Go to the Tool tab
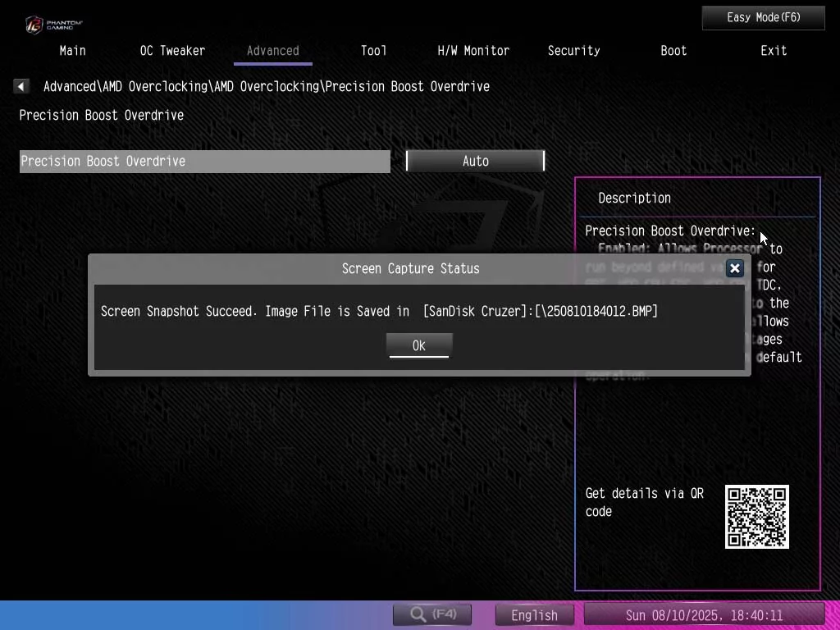The height and width of the screenshot is (630, 840). click(373, 51)
